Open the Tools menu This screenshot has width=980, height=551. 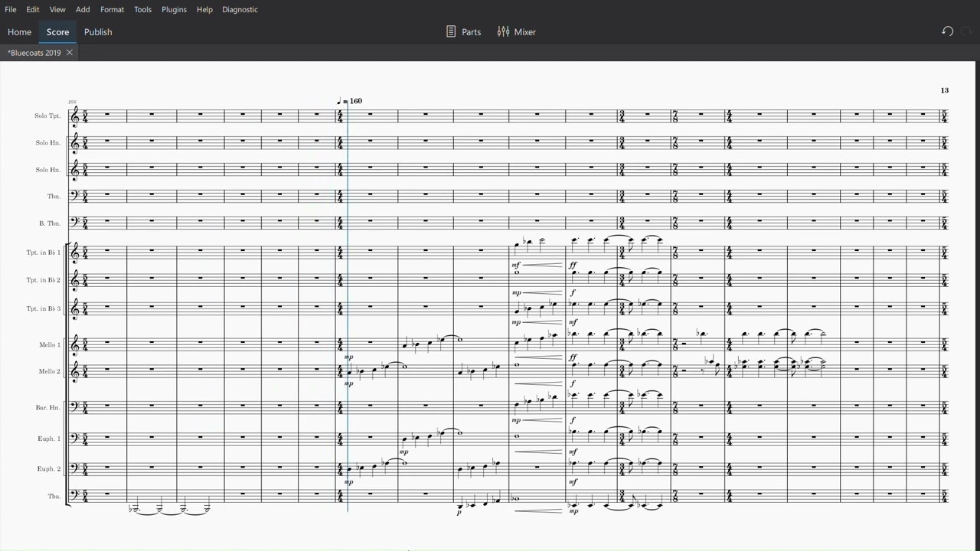[x=142, y=9]
